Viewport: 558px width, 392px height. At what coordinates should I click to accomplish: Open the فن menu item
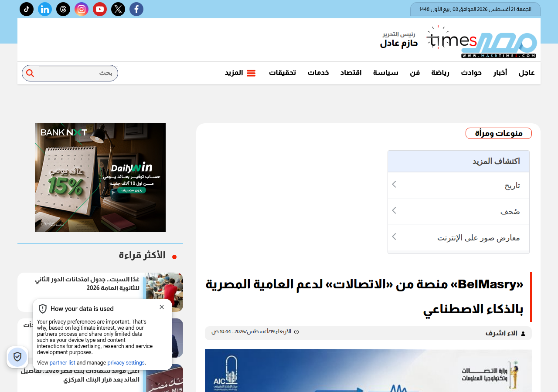pos(415,73)
